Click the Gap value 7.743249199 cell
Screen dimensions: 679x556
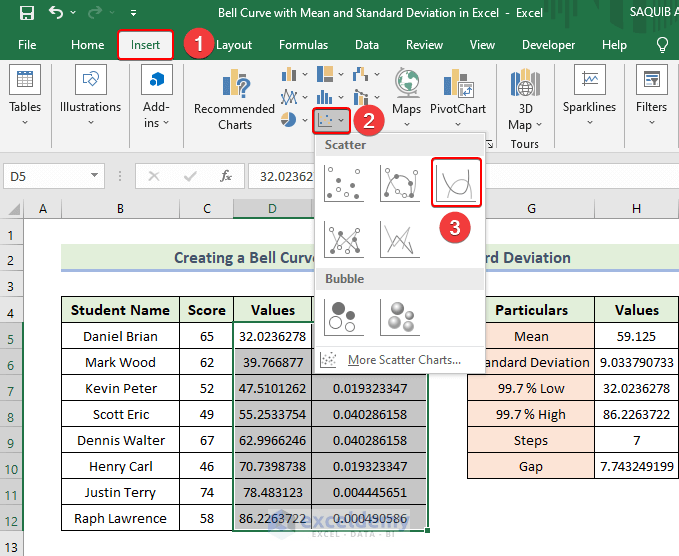pos(636,466)
